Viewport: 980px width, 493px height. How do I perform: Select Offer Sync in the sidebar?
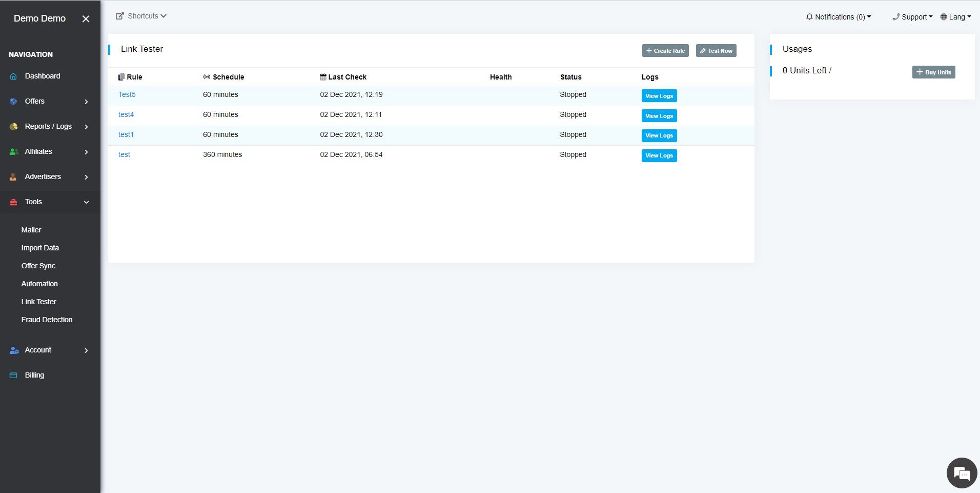[38, 266]
